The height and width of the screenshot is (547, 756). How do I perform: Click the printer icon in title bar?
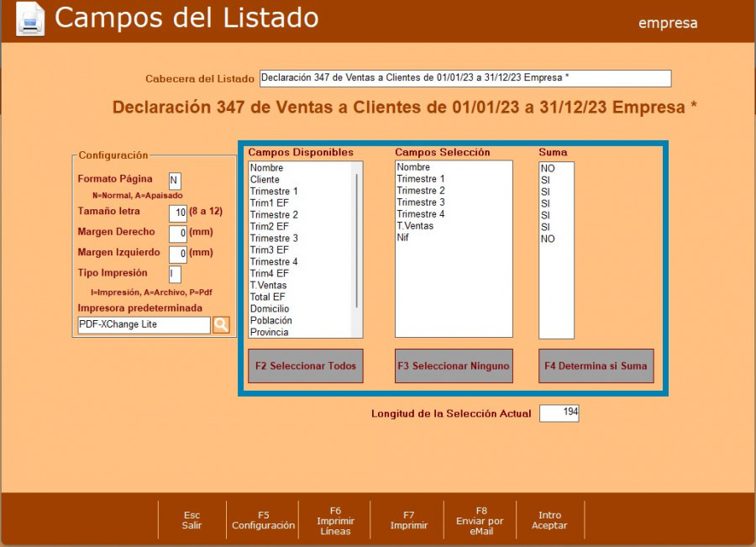coord(30,19)
